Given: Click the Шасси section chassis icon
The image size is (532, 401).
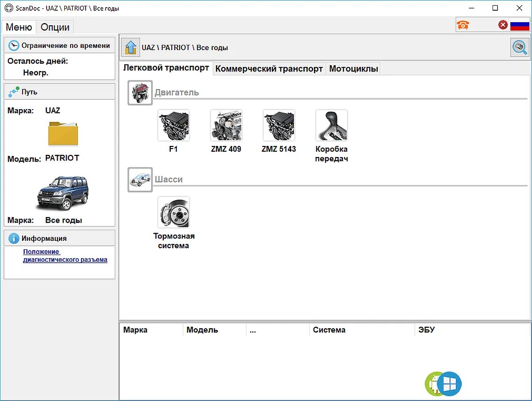Looking at the screenshot, I should point(140,180).
